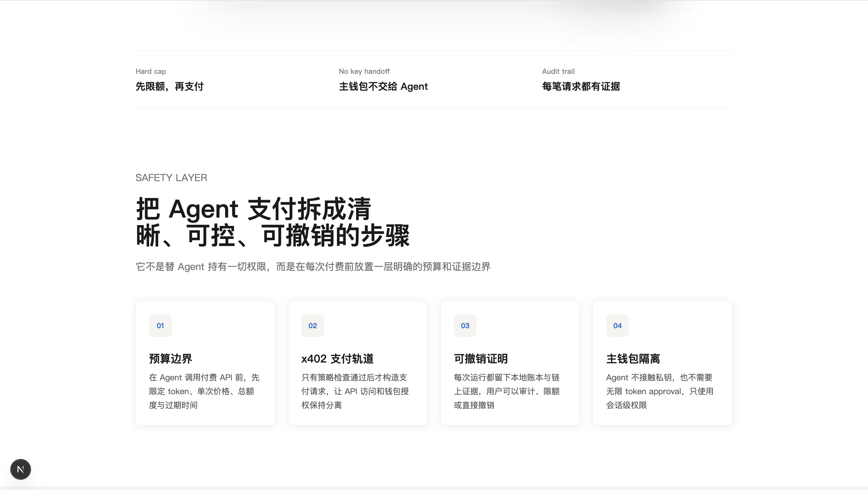
Task: Click the Hard cap label
Action: [151, 71]
